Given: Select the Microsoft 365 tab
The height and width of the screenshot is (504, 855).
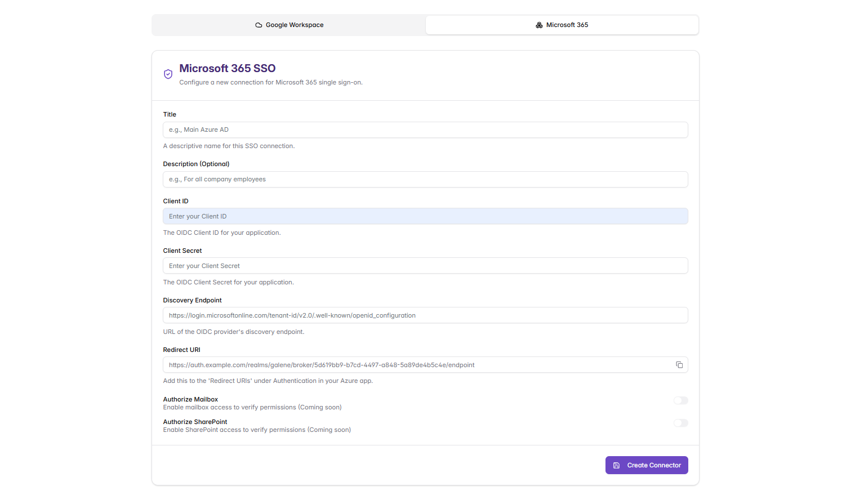Looking at the screenshot, I should pos(562,25).
